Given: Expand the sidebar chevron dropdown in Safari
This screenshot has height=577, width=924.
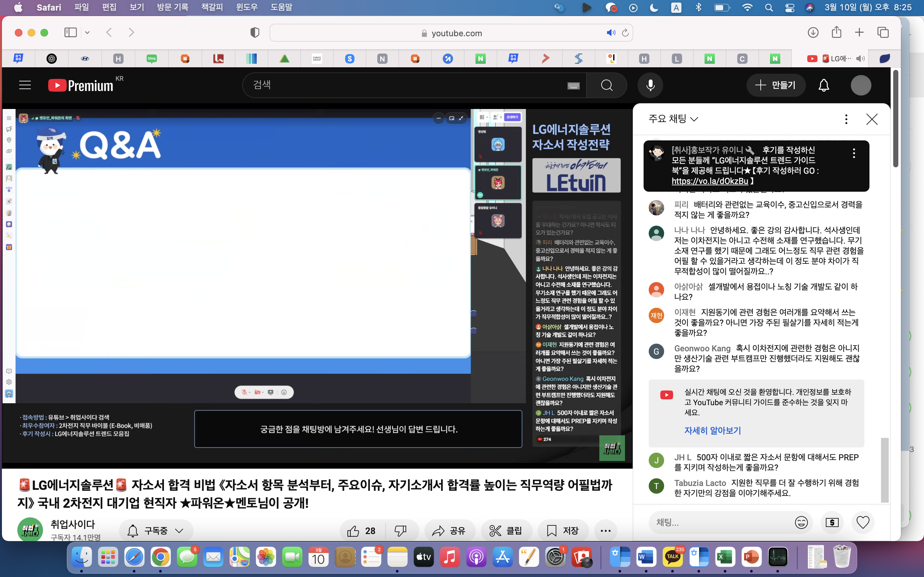Looking at the screenshot, I should tap(88, 32).
